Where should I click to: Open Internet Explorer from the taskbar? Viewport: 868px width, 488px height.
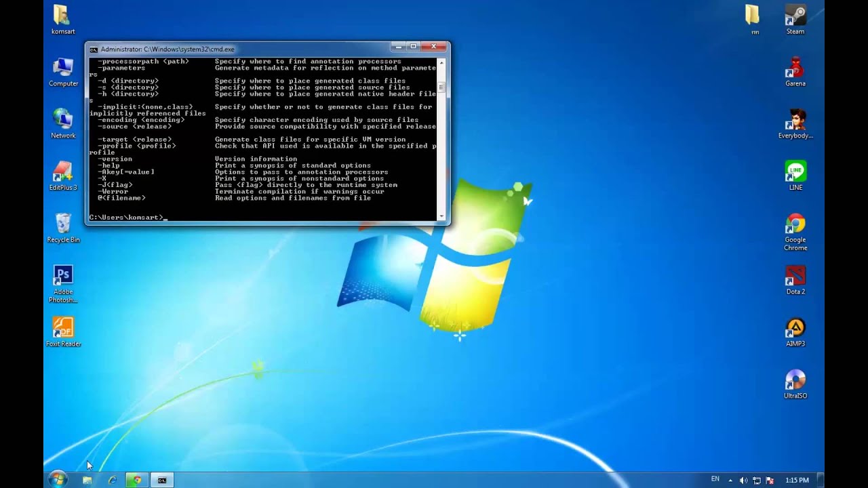pos(112,480)
